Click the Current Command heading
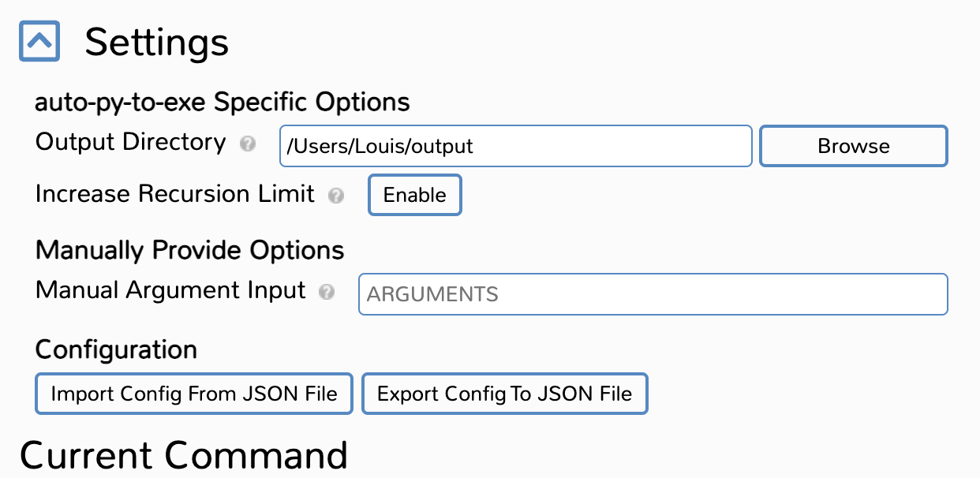Image resolution: width=980 pixels, height=478 pixels. pyautogui.click(x=184, y=455)
